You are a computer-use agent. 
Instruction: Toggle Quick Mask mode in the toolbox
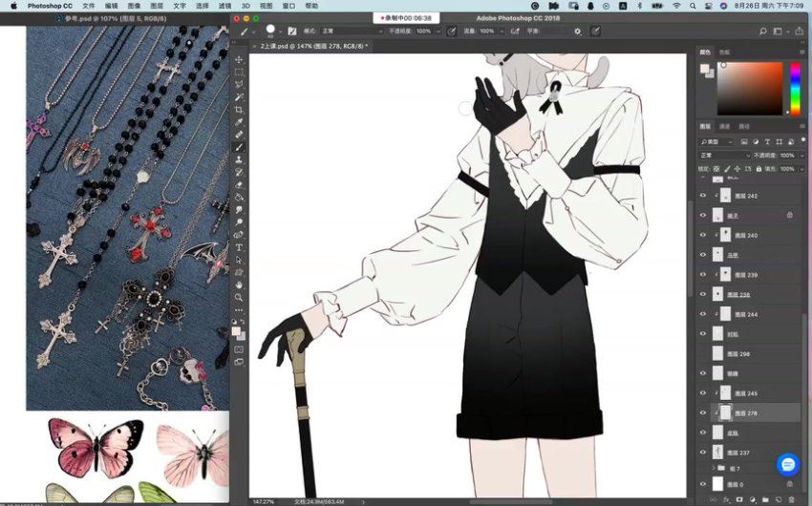[x=239, y=349]
